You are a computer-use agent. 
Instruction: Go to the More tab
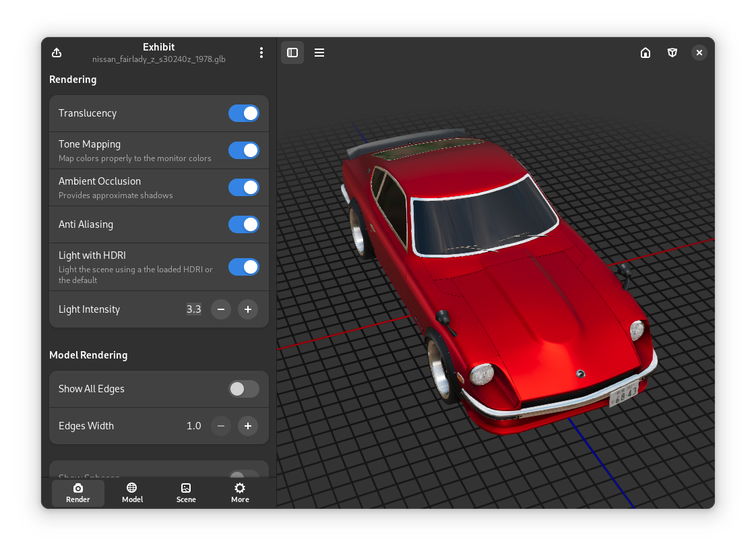pos(240,493)
